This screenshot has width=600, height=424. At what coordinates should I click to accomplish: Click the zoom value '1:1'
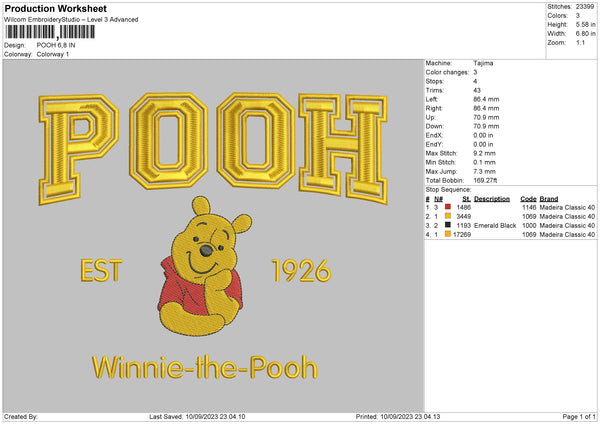(x=580, y=42)
